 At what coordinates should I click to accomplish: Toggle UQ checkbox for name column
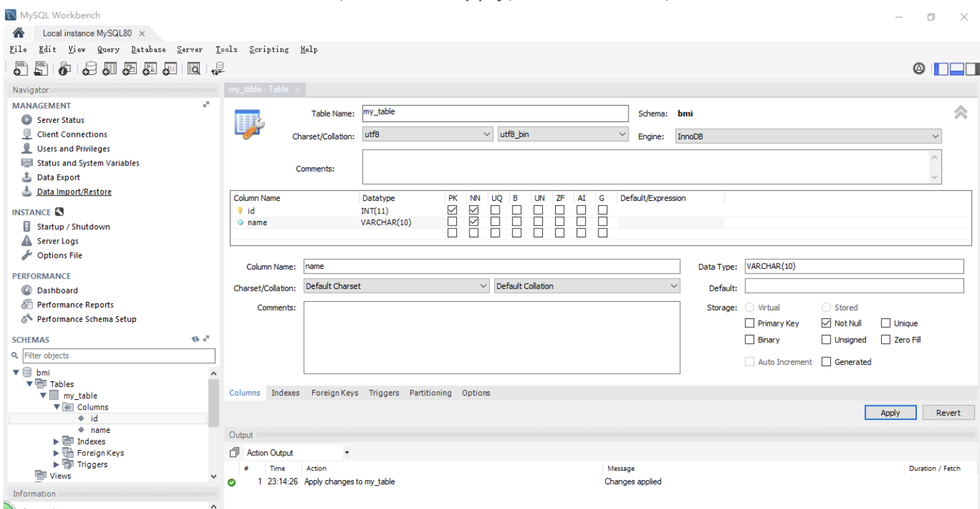coord(495,222)
